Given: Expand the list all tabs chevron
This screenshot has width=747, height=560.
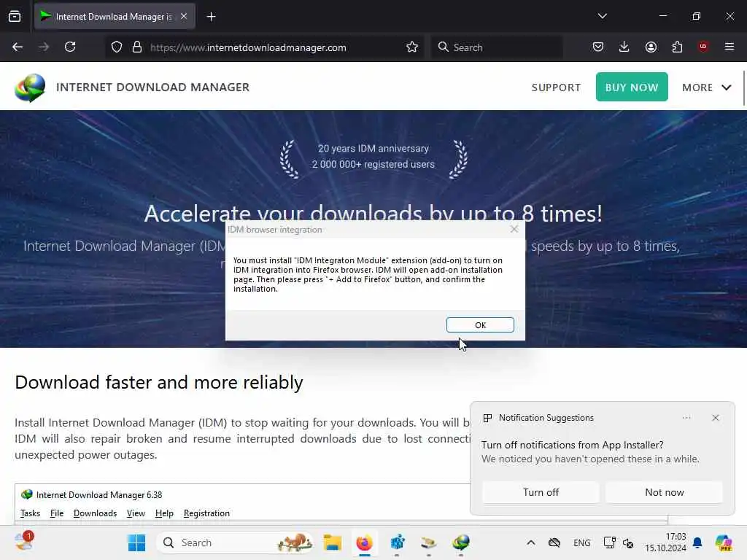Looking at the screenshot, I should click(x=602, y=16).
